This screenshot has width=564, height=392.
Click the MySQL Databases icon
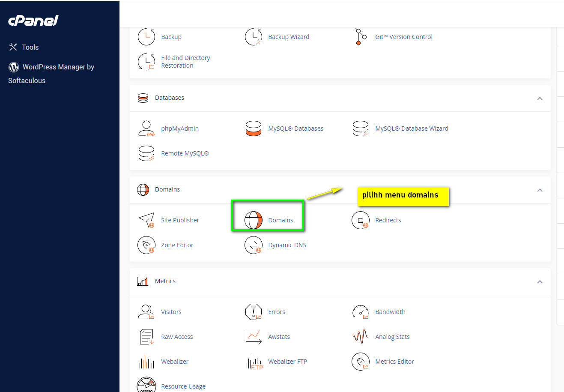(x=254, y=129)
